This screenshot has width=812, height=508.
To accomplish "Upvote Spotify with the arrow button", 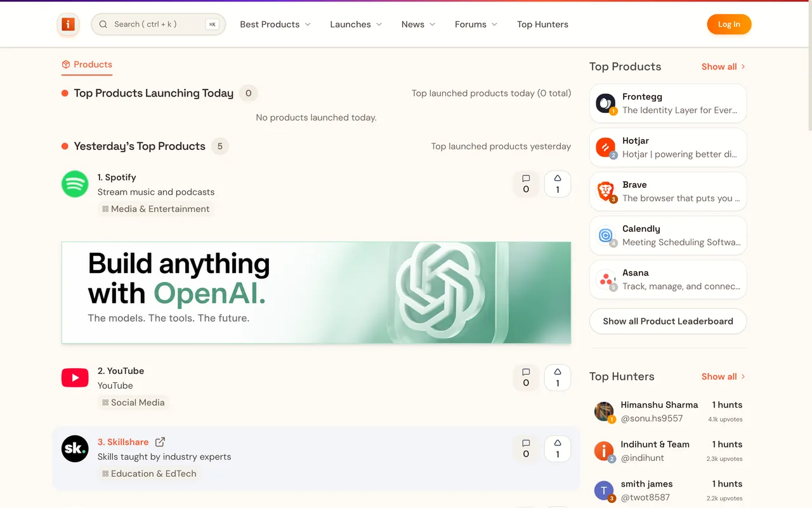I will pos(558,184).
